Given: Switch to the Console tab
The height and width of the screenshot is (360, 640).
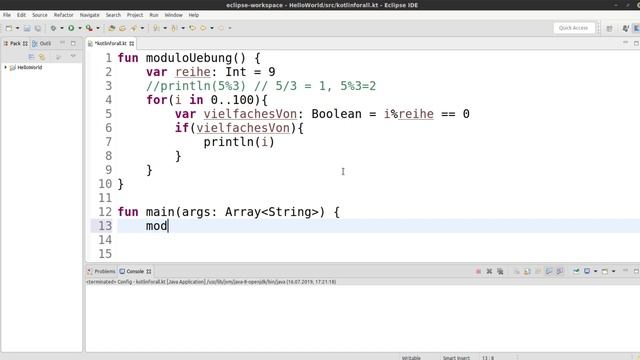Looking at the screenshot, I should 135,271.
